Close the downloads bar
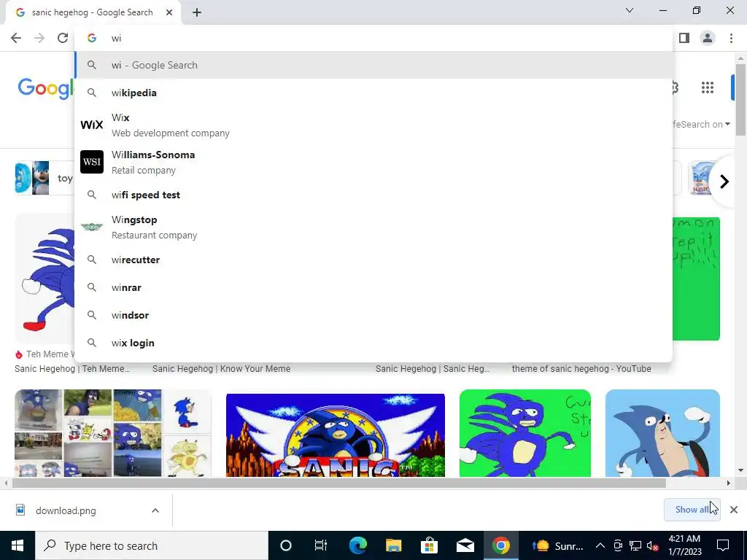747x560 pixels. pos(734,510)
